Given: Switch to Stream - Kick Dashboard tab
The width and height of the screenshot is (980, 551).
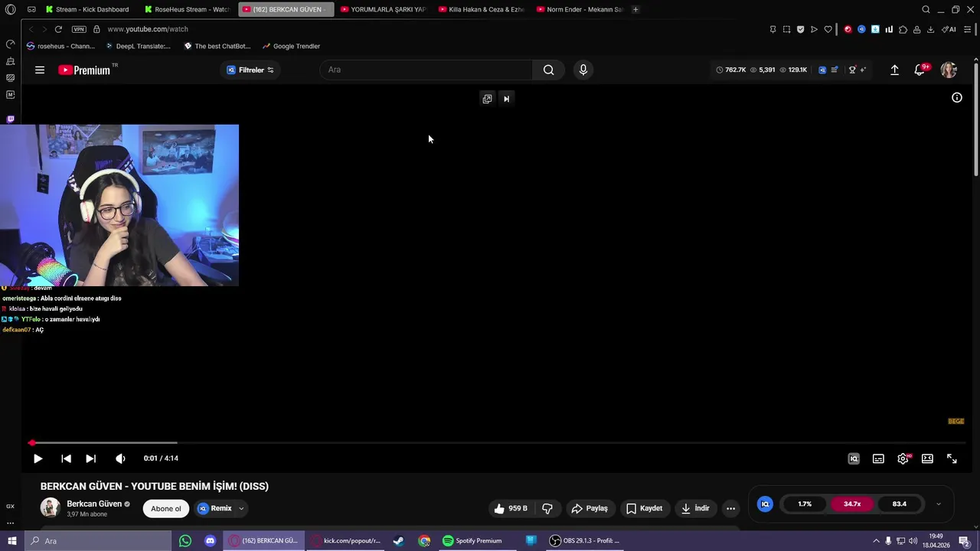Looking at the screenshot, I should click(86, 9).
